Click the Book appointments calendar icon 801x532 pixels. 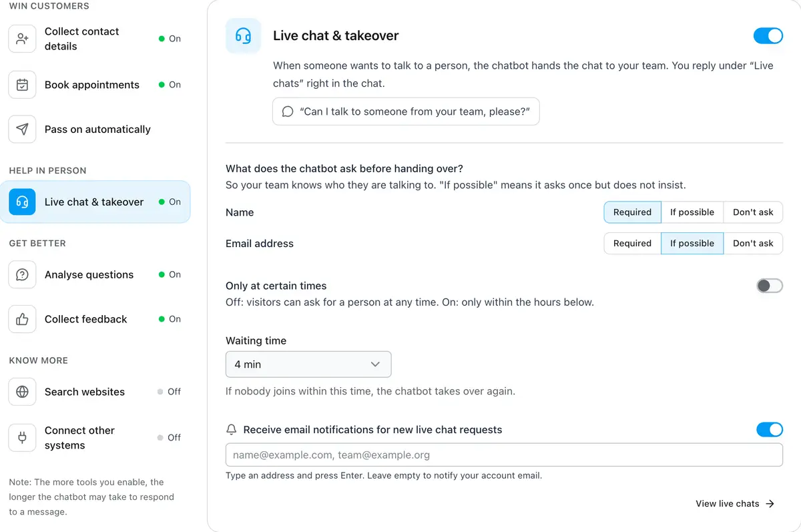(x=22, y=85)
